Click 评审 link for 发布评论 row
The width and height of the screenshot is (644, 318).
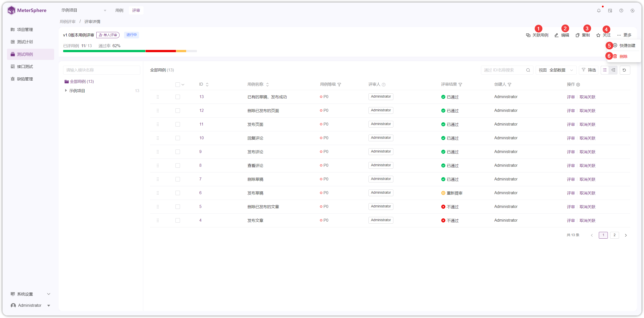coord(571,152)
